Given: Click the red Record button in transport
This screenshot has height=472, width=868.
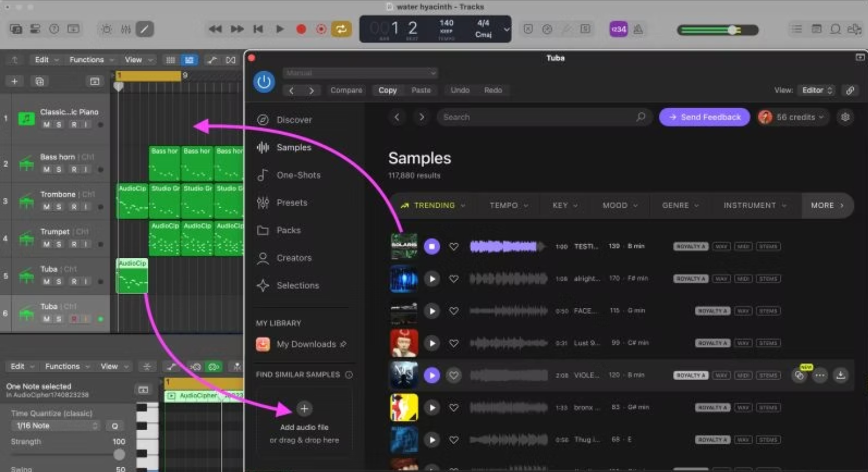Looking at the screenshot, I should pos(301,29).
